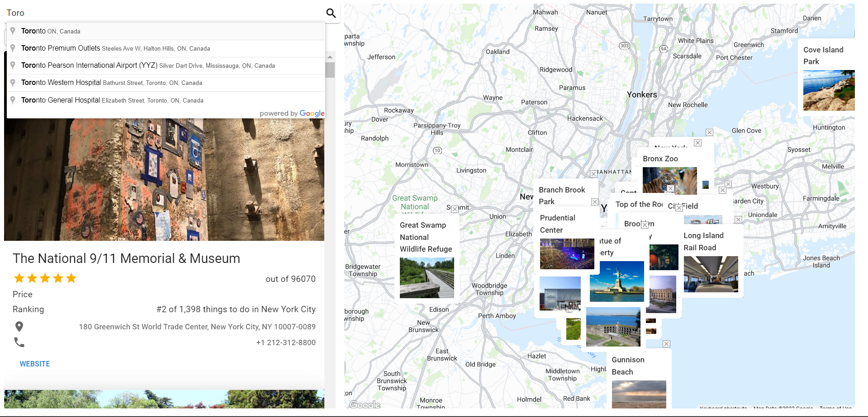Close the Branch Brook Park info window
The height and width of the screenshot is (417, 868).
[x=593, y=174]
